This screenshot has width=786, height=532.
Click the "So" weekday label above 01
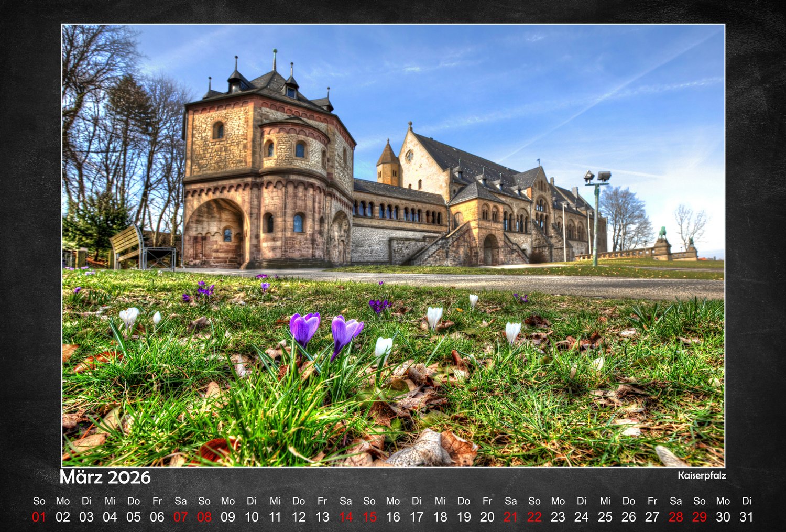click(39, 501)
